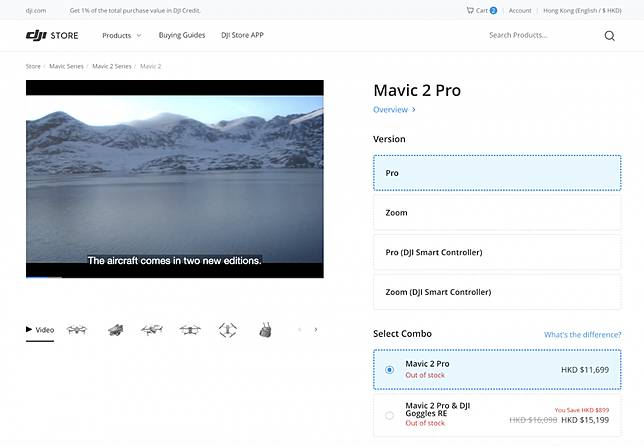Viewport: 644px width, 447px height.
Task: Click the DJI Store logo
Action: [x=52, y=35]
